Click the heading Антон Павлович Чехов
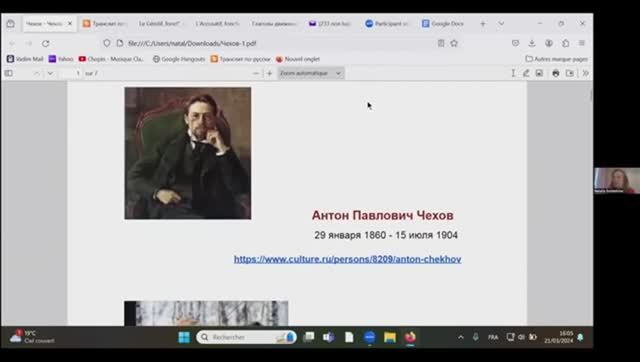 382,215
